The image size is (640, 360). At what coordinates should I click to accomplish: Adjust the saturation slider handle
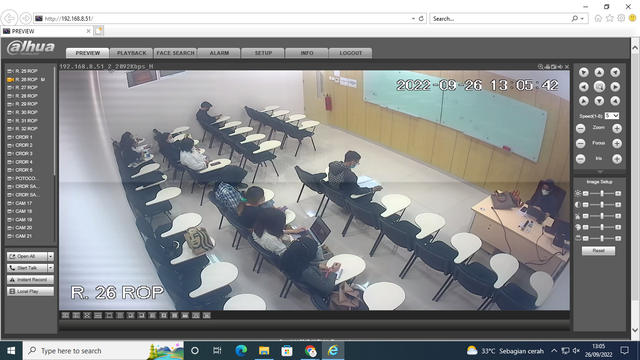(602, 227)
